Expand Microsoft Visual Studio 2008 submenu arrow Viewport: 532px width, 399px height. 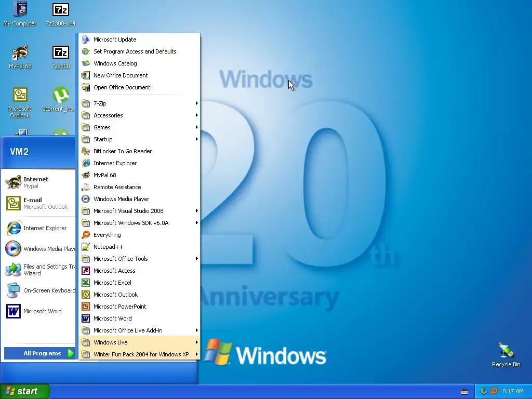[196, 211]
